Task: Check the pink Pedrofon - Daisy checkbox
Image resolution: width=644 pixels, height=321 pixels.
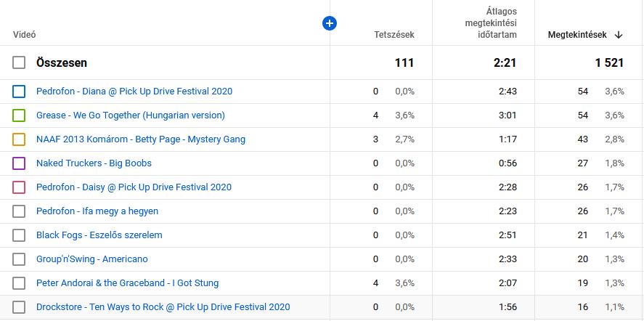Action: [19, 187]
